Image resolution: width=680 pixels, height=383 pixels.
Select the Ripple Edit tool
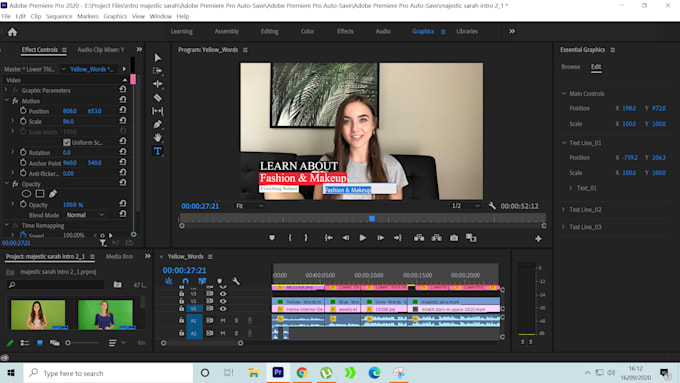157,84
